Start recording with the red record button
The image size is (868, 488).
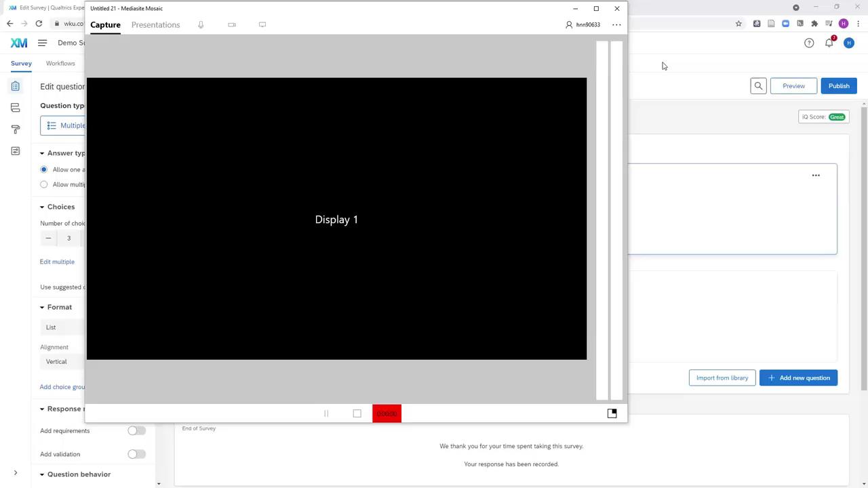click(387, 413)
